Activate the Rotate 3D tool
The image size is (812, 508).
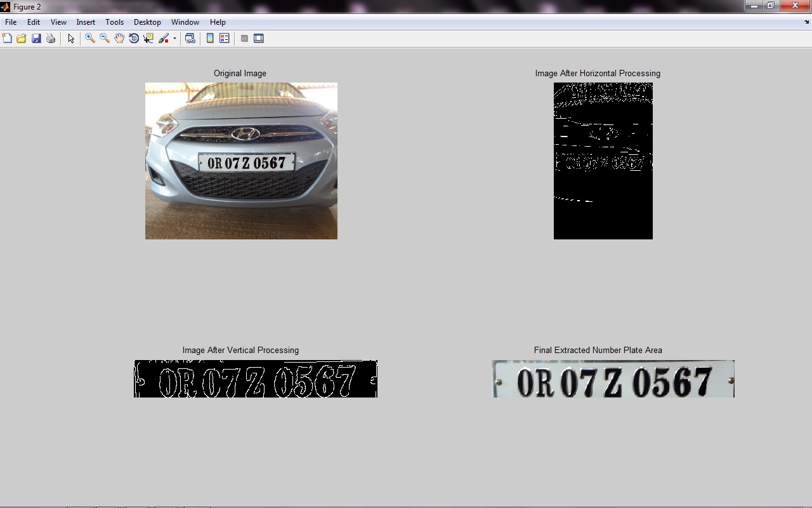pos(134,39)
